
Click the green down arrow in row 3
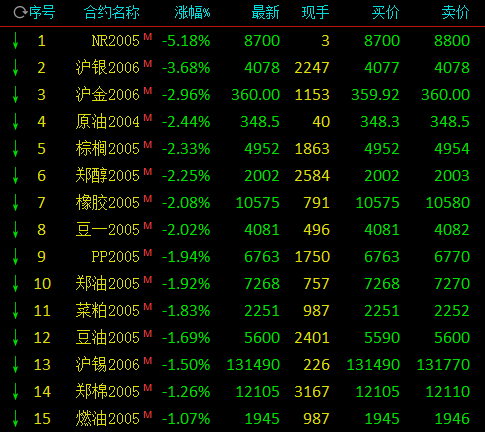[15, 95]
